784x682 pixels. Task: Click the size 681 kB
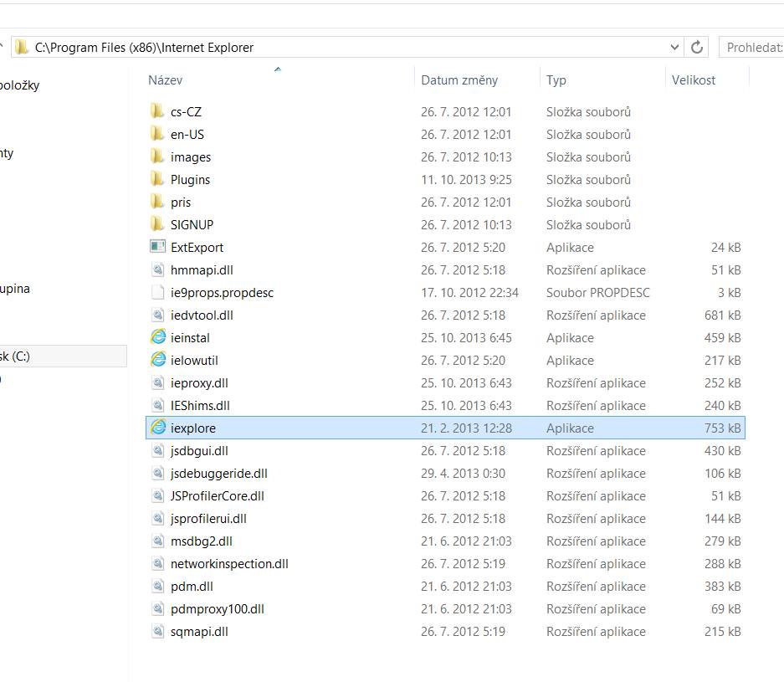point(722,315)
